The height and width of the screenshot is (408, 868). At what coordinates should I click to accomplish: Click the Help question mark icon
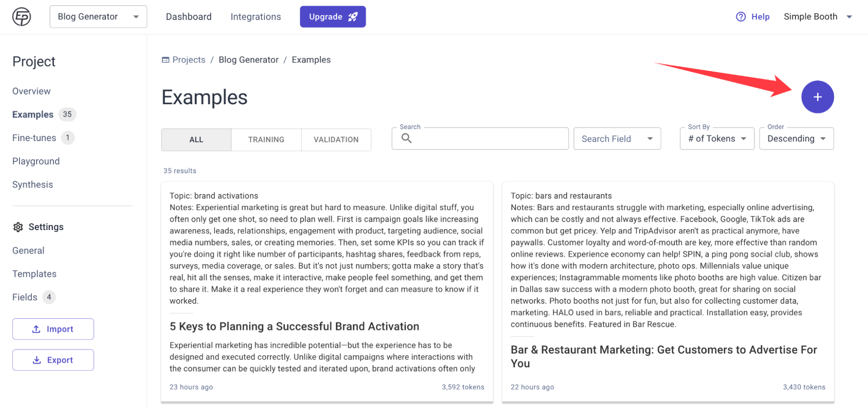(x=740, y=17)
